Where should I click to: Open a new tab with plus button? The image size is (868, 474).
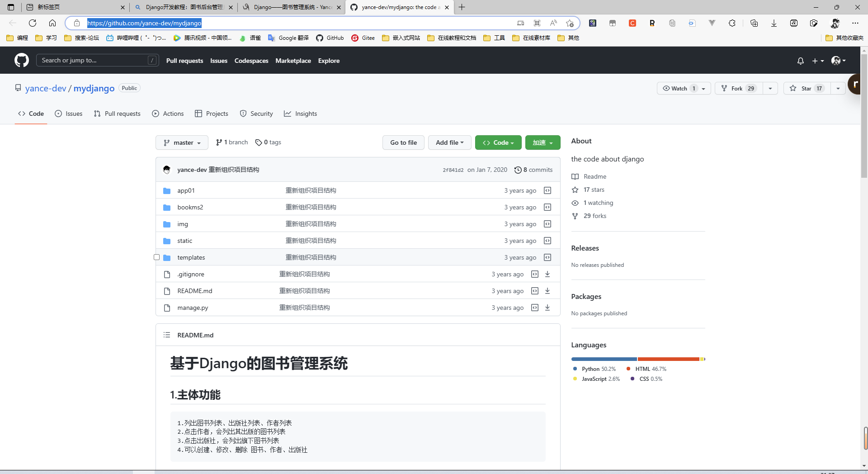pyautogui.click(x=462, y=7)
